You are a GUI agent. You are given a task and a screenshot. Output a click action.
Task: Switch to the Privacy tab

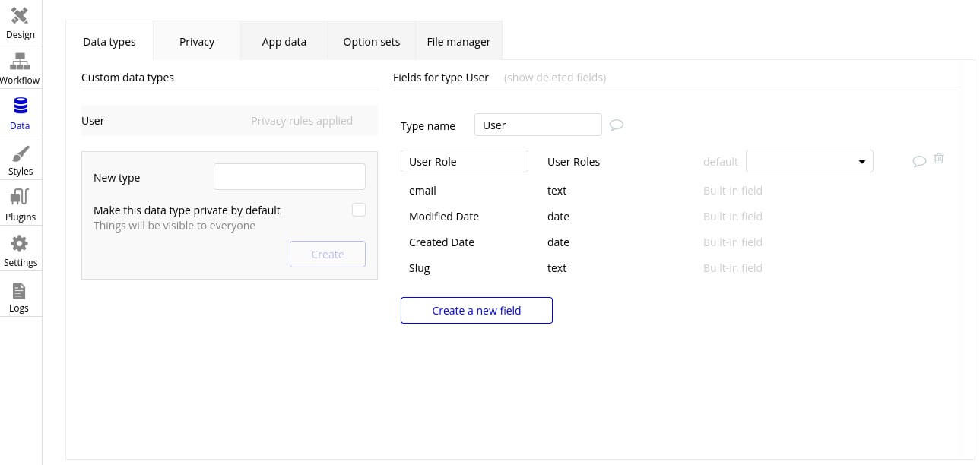[x=197, y=42]
